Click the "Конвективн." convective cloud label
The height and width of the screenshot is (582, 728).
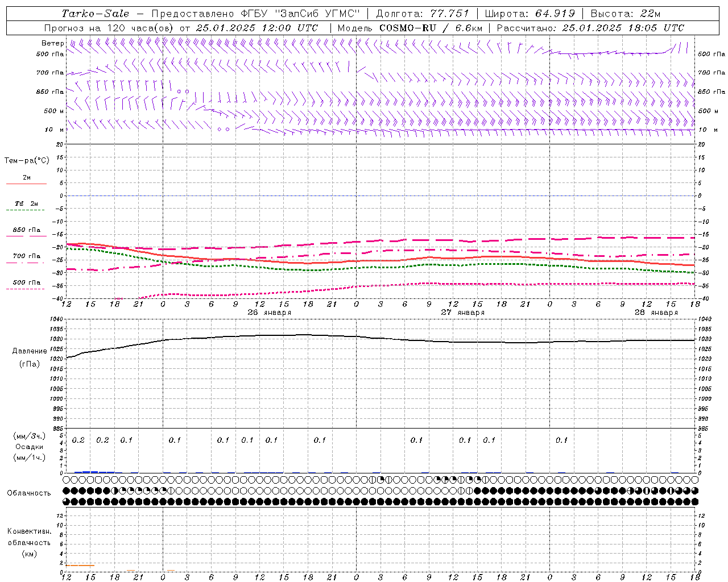[x=29, y=531]
